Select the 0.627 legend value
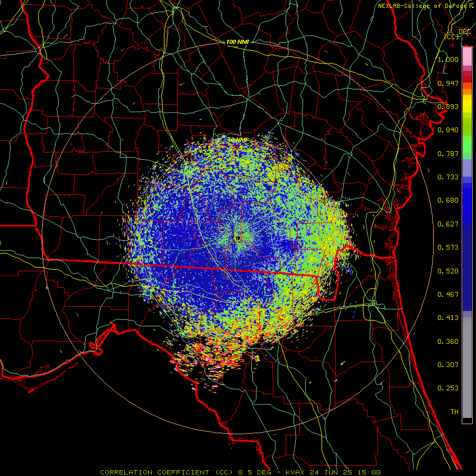476x476 pixels. 448,224
